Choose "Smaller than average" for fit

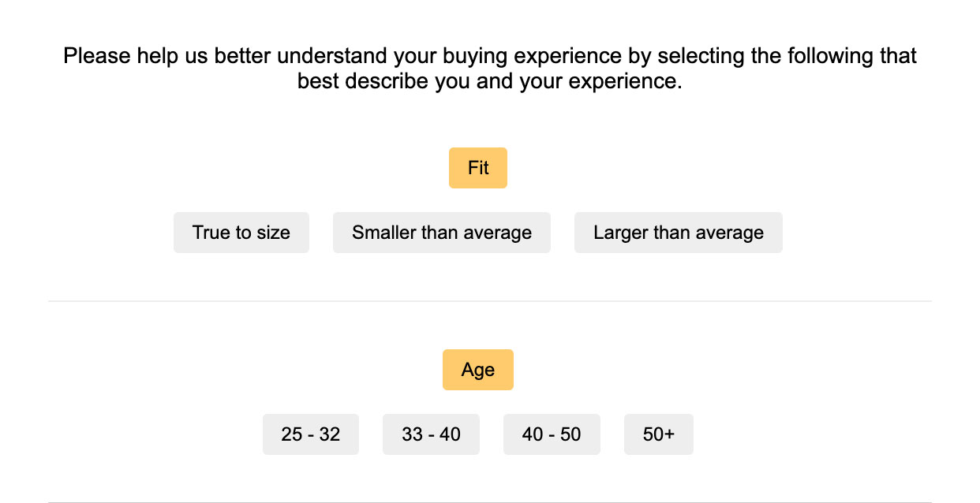coord(442,233)
